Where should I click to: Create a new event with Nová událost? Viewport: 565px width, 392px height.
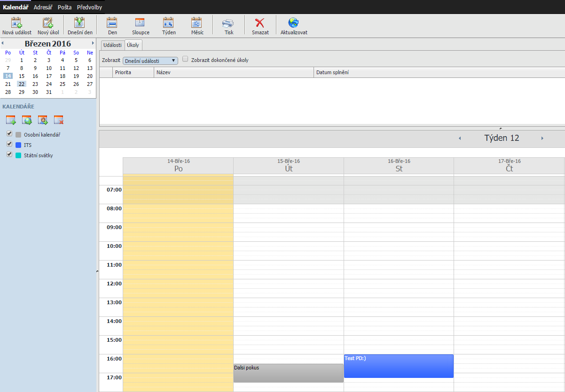(x=17, y=26)
